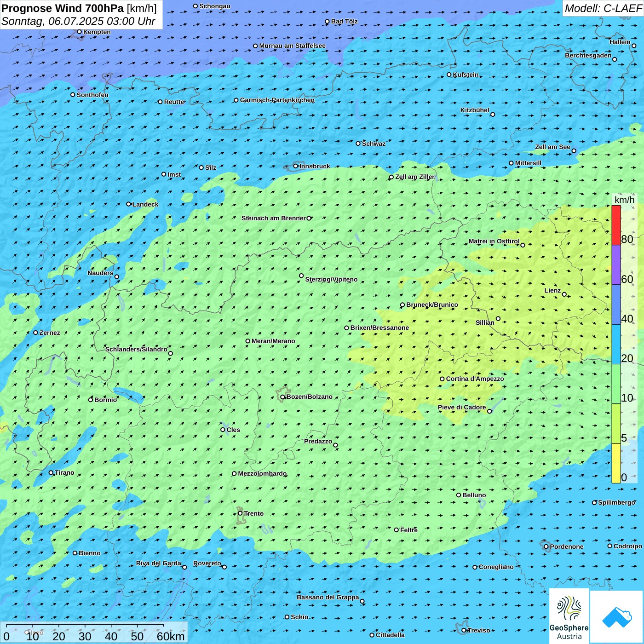
Task: Click the Zell am See marker
Action: click(x=574, y=150)
